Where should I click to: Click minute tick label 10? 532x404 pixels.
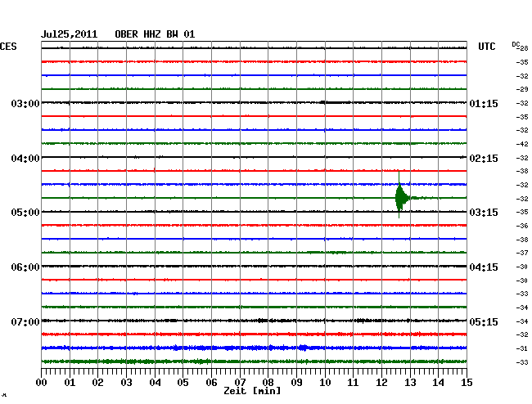(x=325, y=382)
